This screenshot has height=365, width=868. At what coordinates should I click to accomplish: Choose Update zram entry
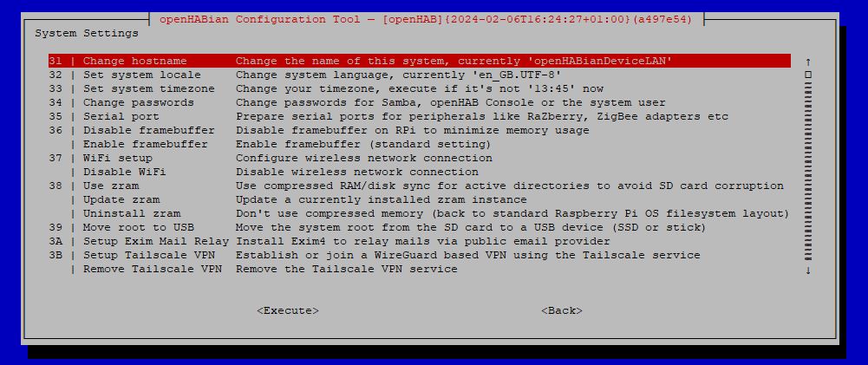pyautogui.click(x=419, y=199)
